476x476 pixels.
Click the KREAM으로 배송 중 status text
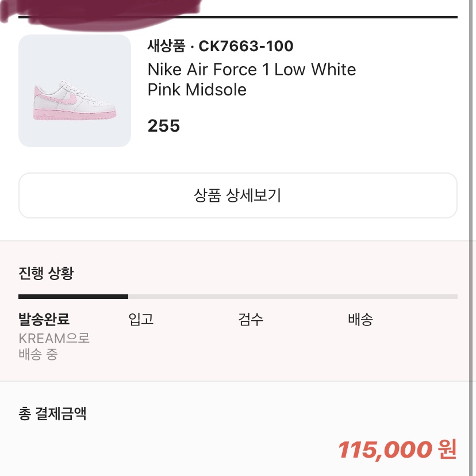(x=54, y=346)
